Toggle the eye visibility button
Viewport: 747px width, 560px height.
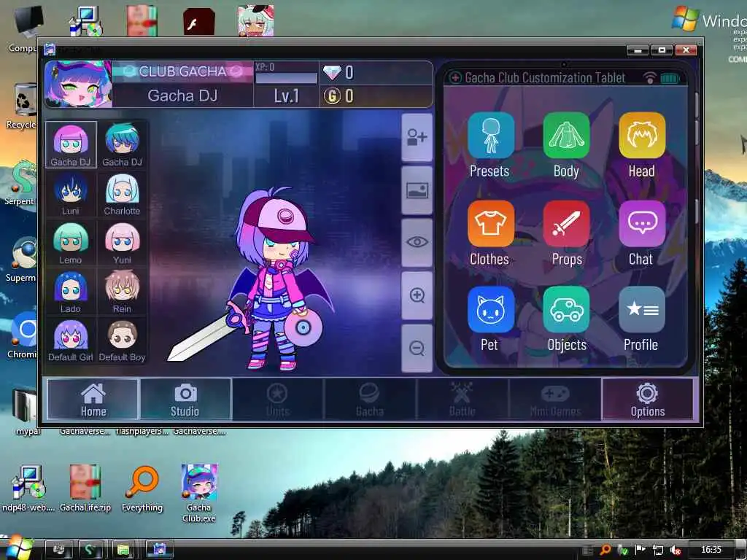(417, 242)
